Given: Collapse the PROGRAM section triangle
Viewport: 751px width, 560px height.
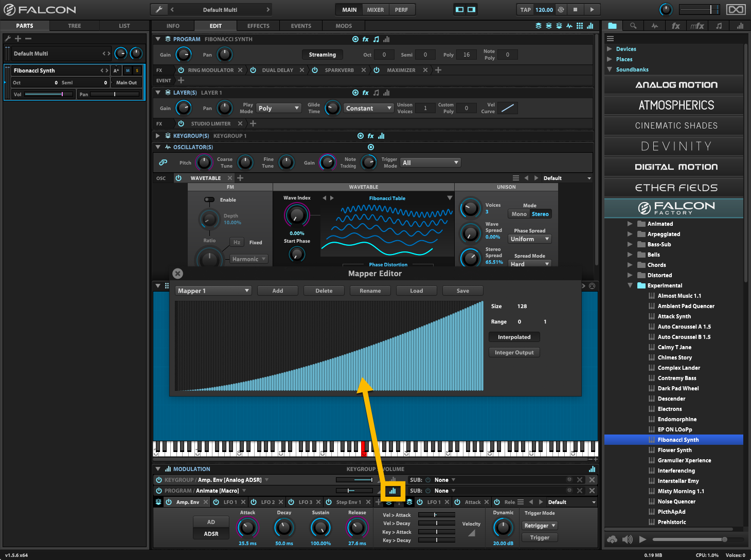Looking at the screenshot, I should pos(158,39).
